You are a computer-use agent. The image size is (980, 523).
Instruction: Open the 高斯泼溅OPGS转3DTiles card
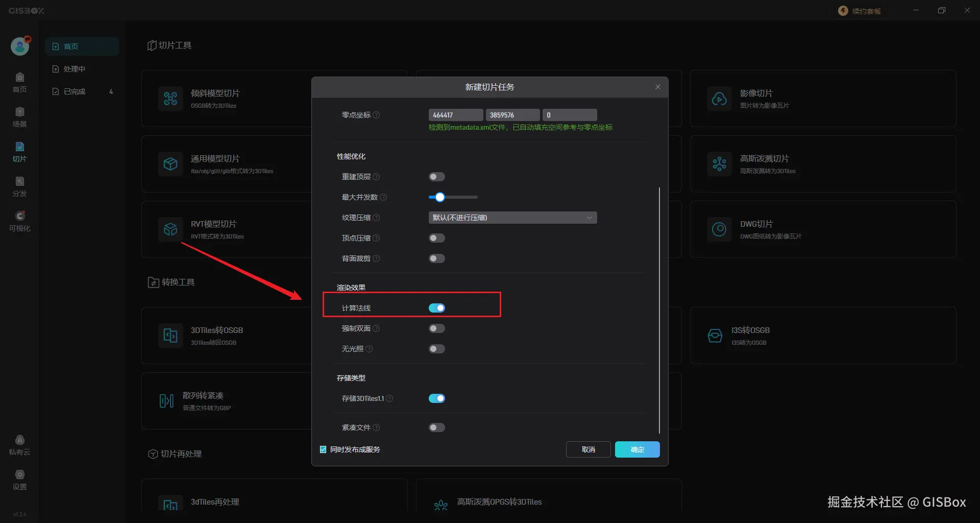point(549,495)
